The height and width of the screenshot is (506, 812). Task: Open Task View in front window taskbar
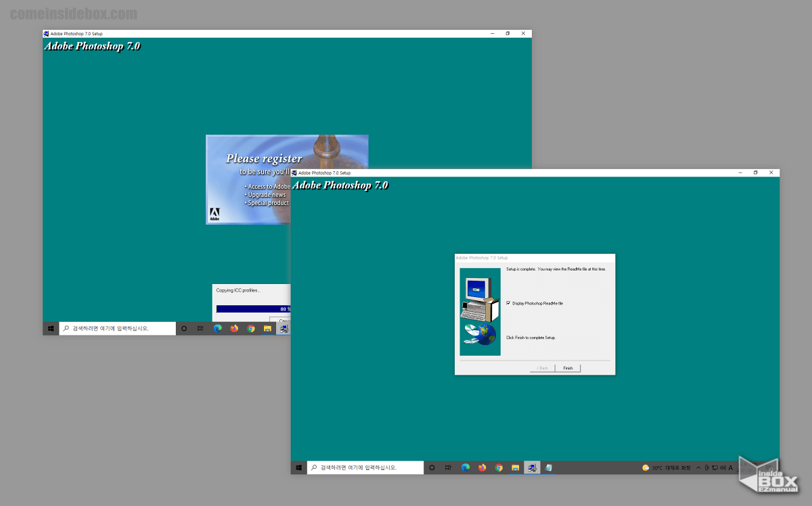(x=448, y=467)
